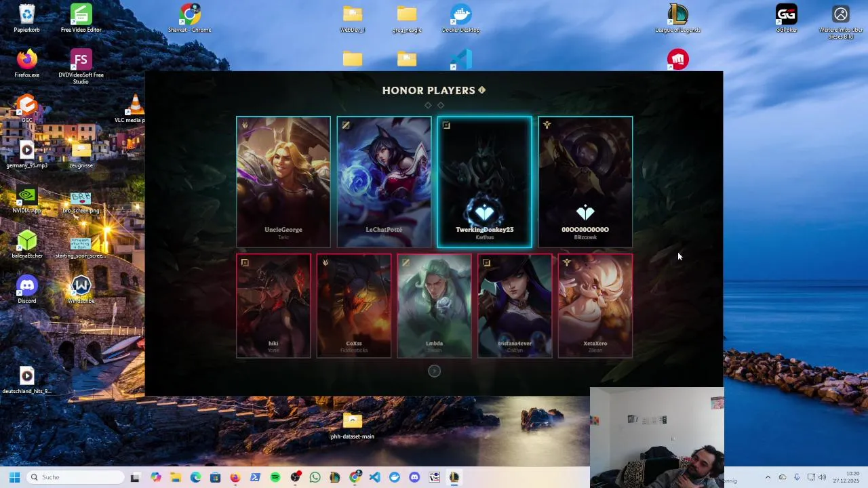The height and width of the screenshot is (488, 868).
Task: Open Discord desktop shortcut
Action: 27,289
